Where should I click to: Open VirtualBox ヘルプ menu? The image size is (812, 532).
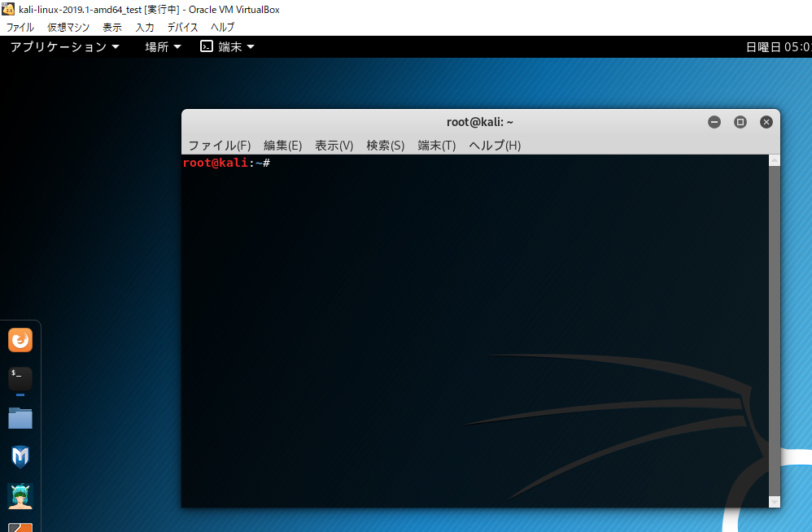coord(223,28)
